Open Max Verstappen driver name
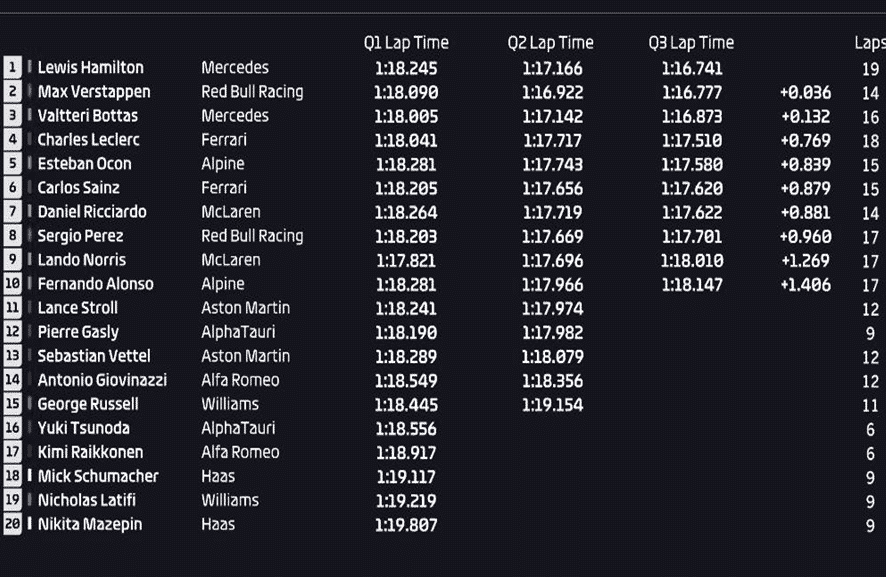 point(94,92)
